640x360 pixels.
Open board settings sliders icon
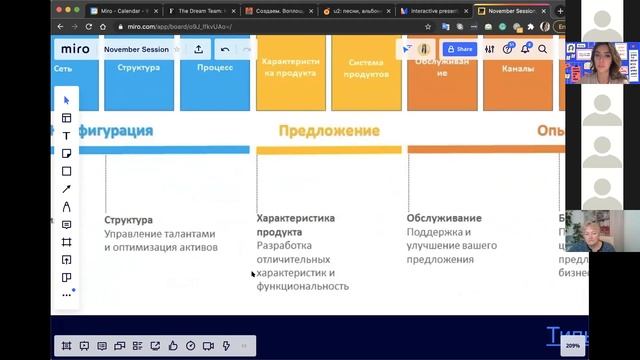click(489, 49)
